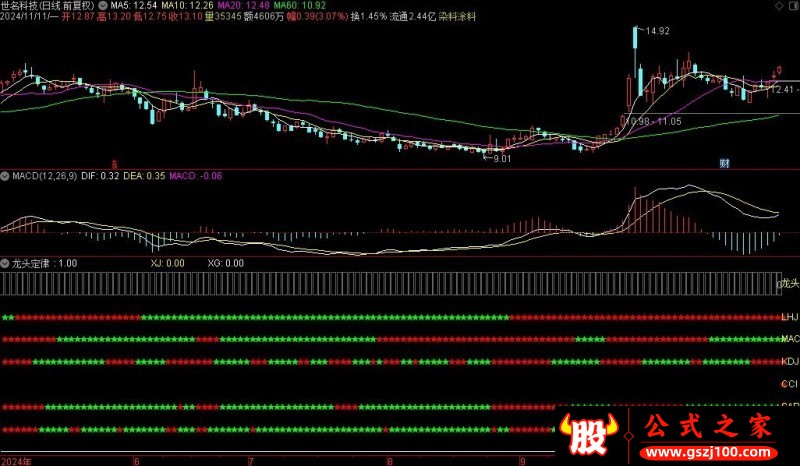Click the turnover rate 换1.45%

click(x=368, y=17)
